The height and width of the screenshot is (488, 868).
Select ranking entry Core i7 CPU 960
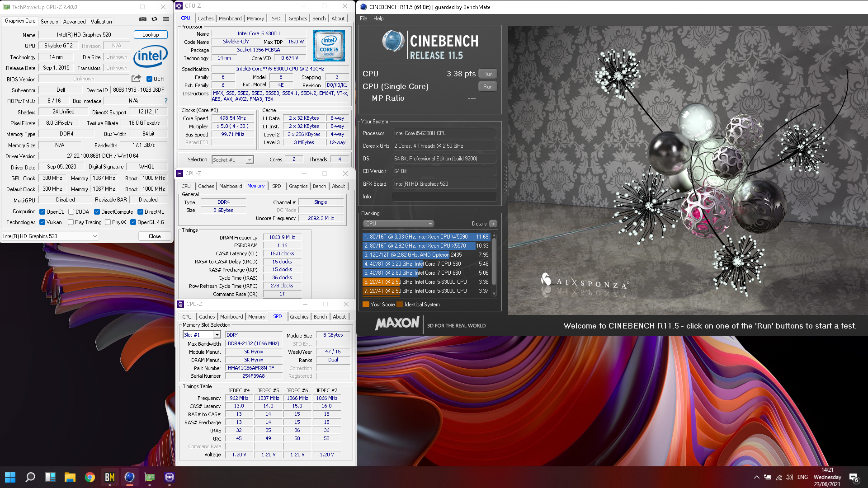click(x=426, y=264)
